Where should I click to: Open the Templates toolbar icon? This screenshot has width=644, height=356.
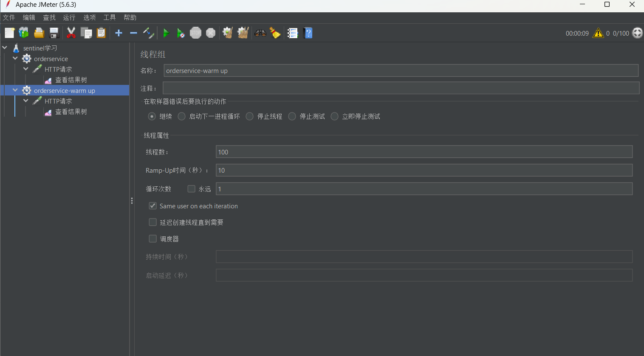(24, 33)
